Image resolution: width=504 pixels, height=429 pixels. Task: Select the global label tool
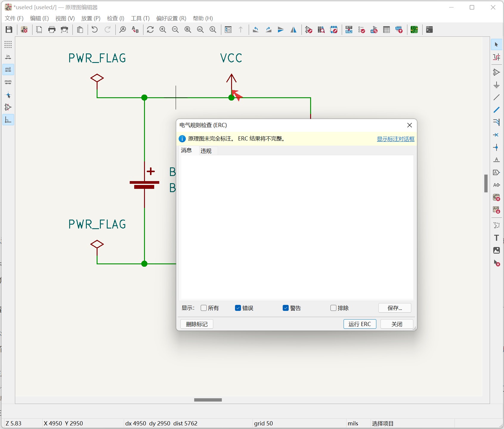497,172
